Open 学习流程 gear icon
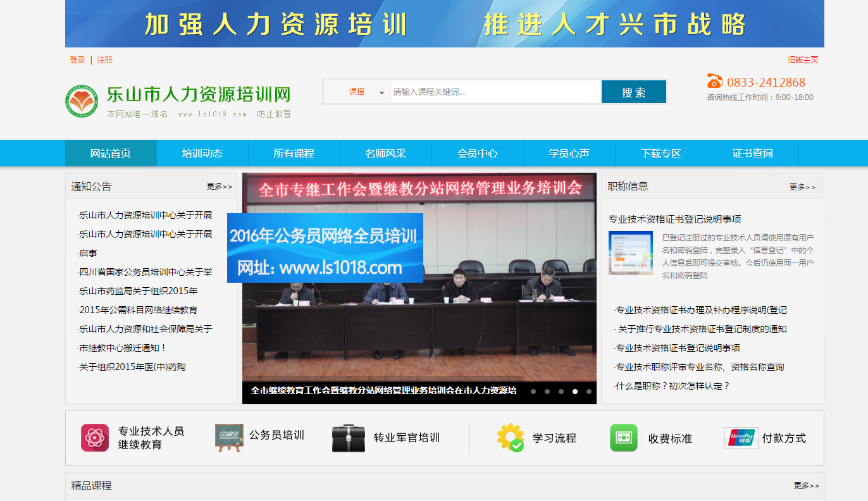Image resolution: width=868 pixels, height=501 pixels. [511, 438]
